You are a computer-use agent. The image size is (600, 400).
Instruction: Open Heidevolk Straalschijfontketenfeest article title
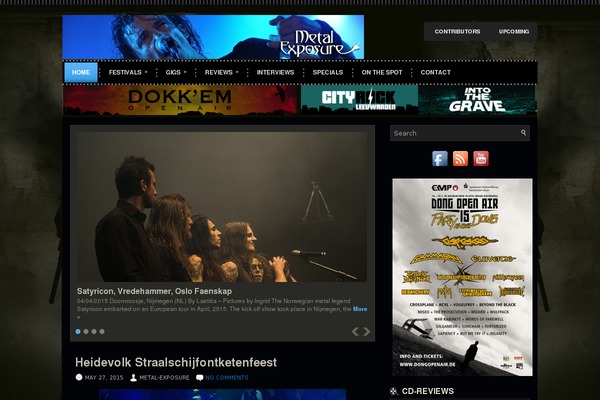pos(176,362)
